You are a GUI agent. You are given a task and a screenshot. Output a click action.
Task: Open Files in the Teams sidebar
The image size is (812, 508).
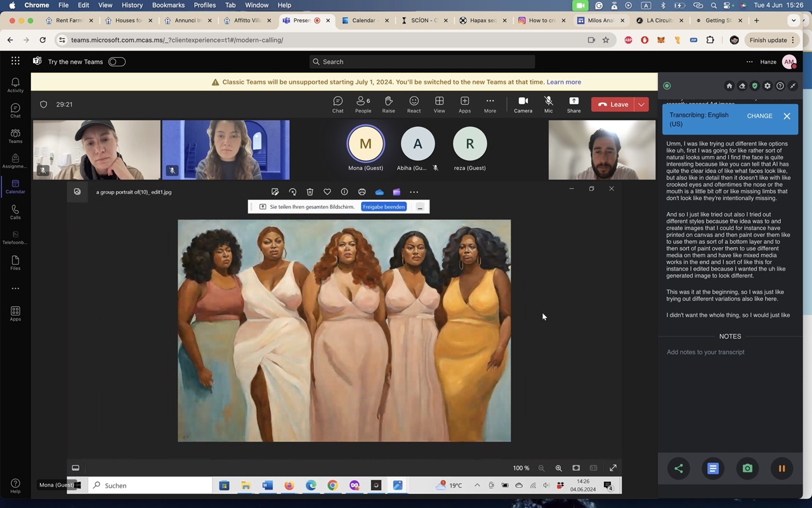15,263
